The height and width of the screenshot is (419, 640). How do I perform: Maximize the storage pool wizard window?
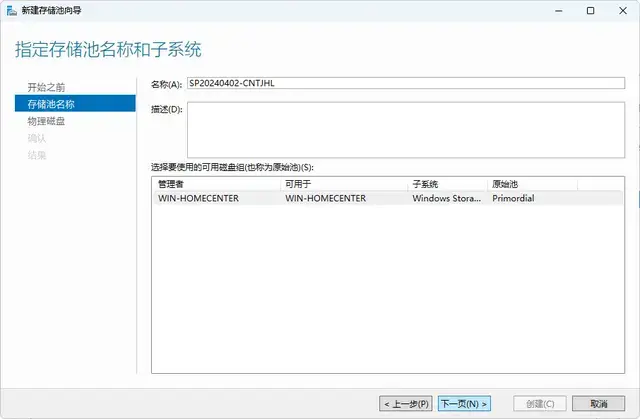coord(591,11)
